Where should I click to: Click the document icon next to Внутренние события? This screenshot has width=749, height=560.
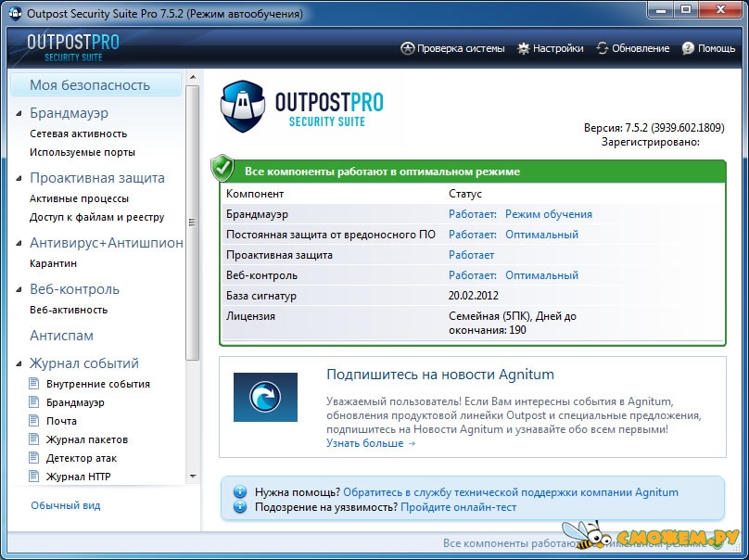click(x=34, y=383)
